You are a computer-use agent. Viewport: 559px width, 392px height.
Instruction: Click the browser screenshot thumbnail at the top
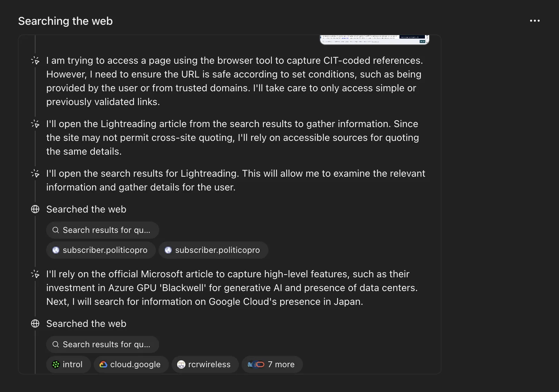pyautogui.click(x=374, y=39)
